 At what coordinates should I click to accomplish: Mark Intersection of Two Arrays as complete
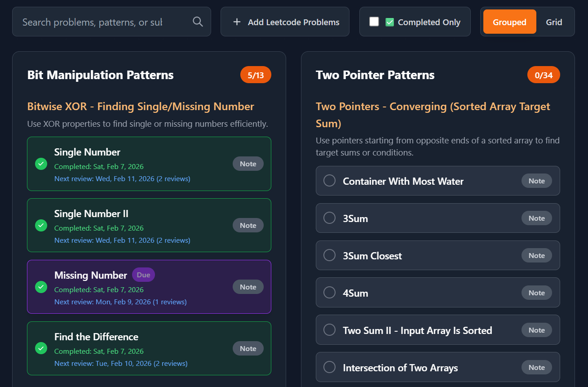329,367
